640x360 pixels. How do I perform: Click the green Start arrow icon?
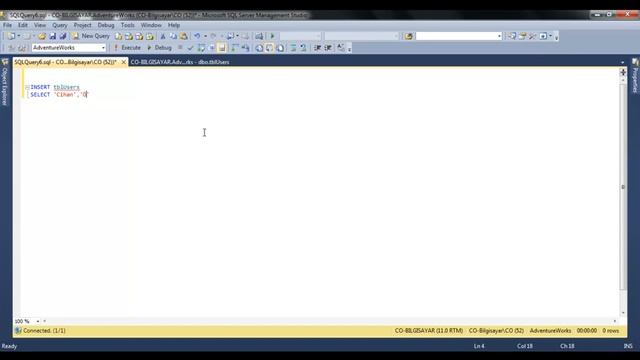point(272,36)
